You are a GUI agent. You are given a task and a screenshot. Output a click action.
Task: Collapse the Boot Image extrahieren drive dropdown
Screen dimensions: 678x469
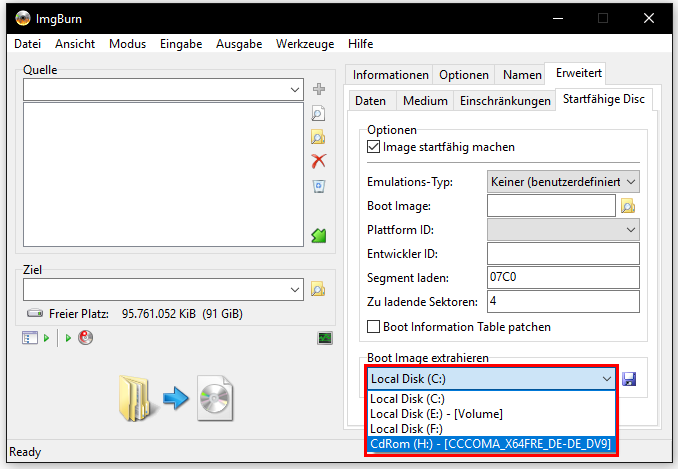(607, 379)
